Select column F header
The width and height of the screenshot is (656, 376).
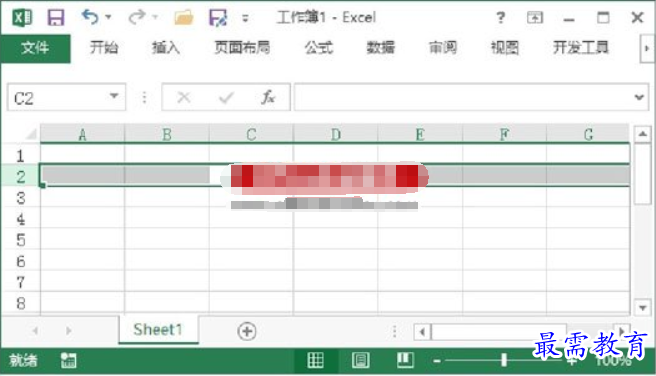505,135
